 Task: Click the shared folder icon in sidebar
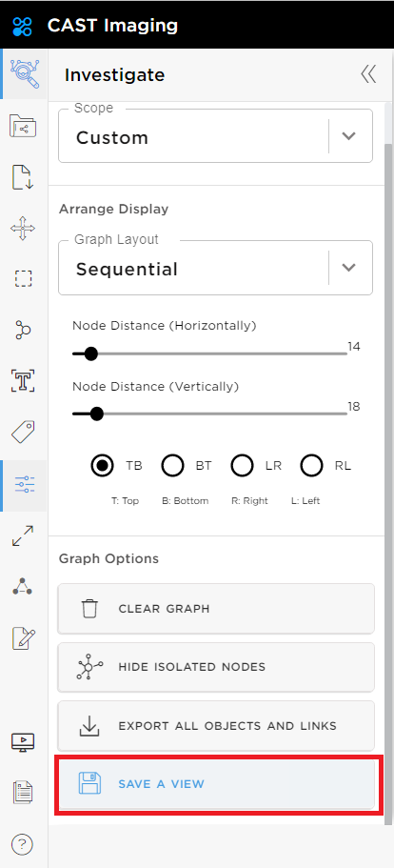point(23,126)
